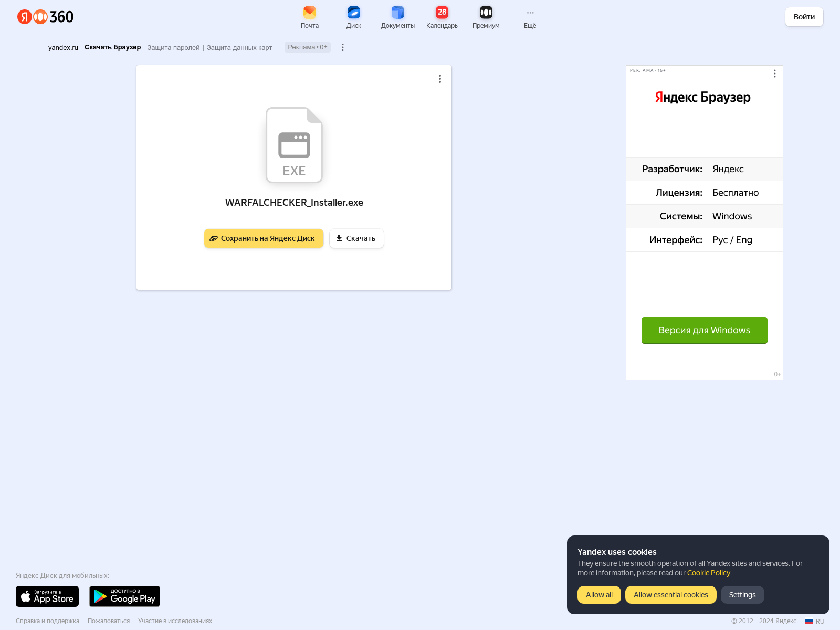
Task: Click the Яндекс Браузер ad logo
Action: (x=702, y=97)
